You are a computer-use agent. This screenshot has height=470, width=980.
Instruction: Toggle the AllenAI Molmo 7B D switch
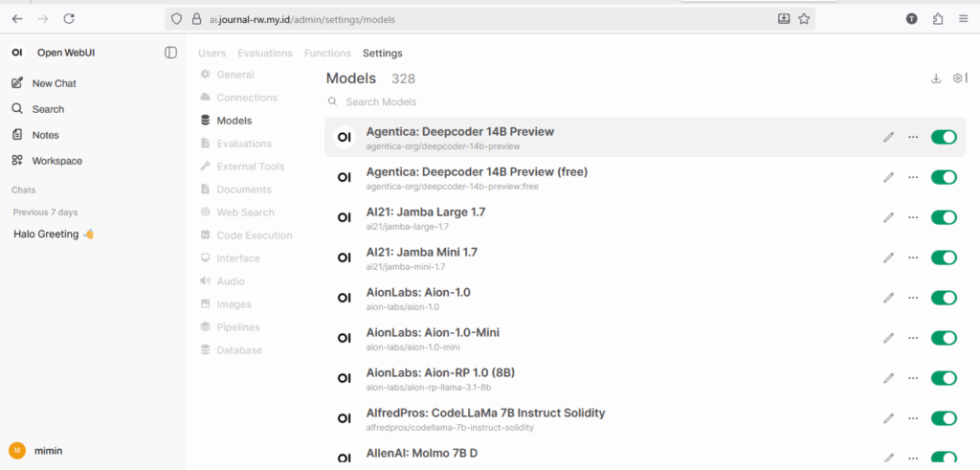[944, 459]
